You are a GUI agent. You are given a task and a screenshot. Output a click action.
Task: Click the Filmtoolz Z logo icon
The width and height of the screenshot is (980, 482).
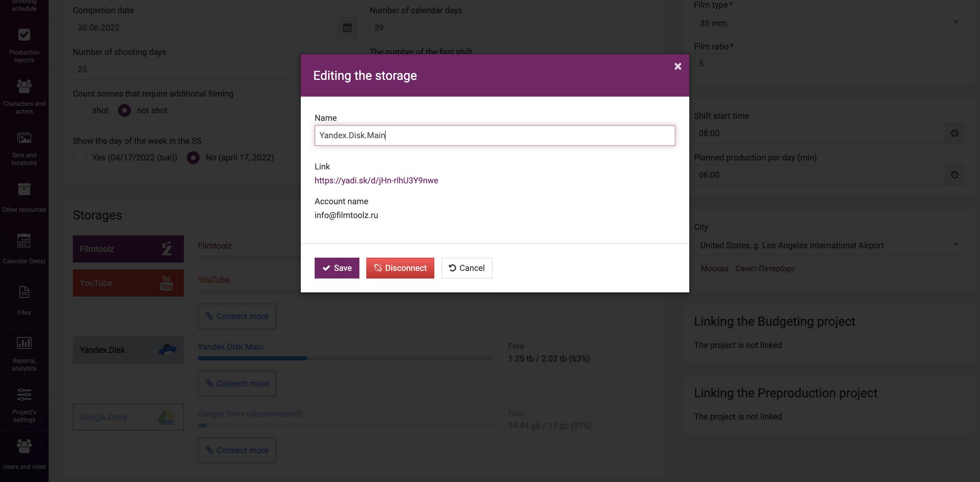[x=167, y=249]
